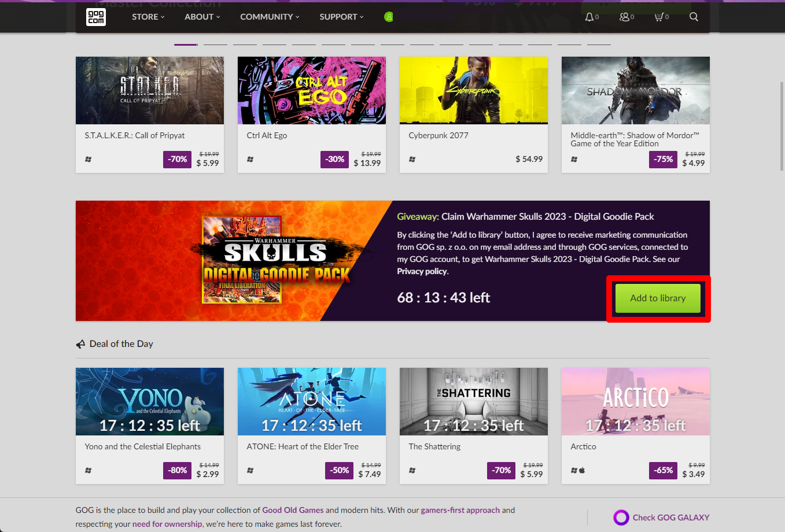Open the shopping cart icon
Image resolution: width=785 pixels, height=532 pixels.
[x=658, y=17]
